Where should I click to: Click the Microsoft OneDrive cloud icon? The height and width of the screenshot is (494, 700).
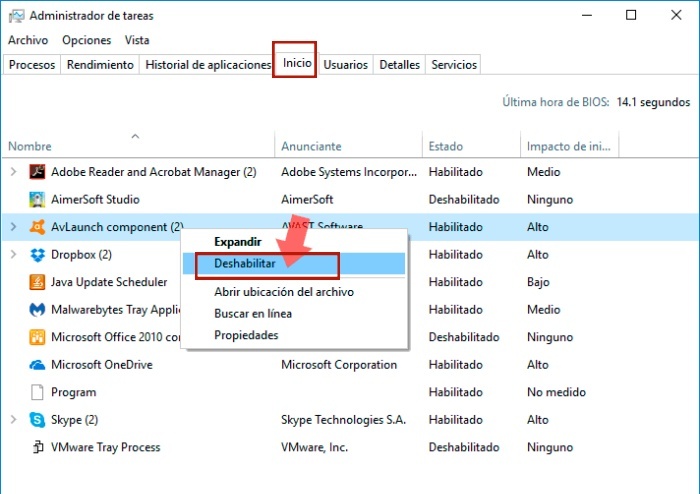pyautogui.click(x=37, y=365)
